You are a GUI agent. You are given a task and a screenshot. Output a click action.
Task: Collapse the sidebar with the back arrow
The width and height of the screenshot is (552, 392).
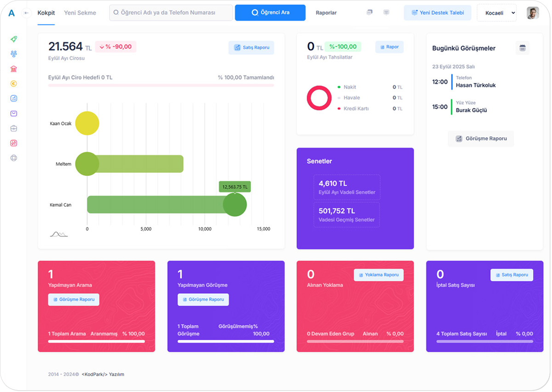tap(26, 13)
